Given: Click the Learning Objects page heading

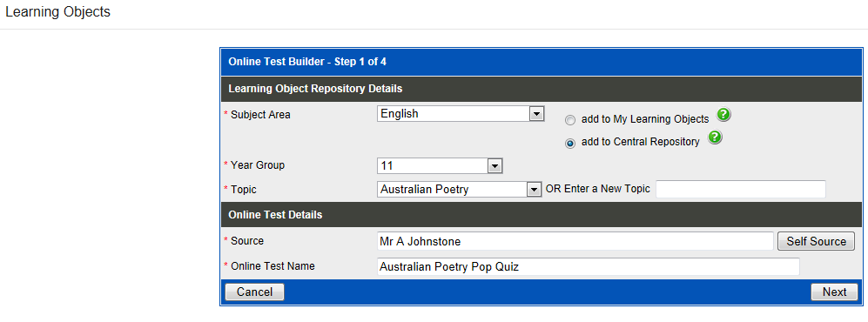Looking at the screenshot, I should tap(57, 11).
